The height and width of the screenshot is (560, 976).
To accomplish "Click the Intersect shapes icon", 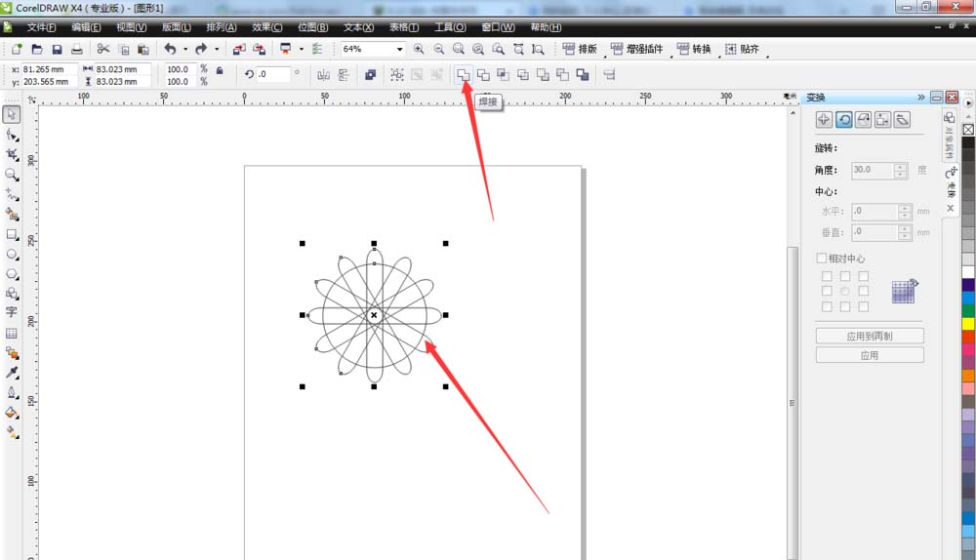I will [503, 75].
